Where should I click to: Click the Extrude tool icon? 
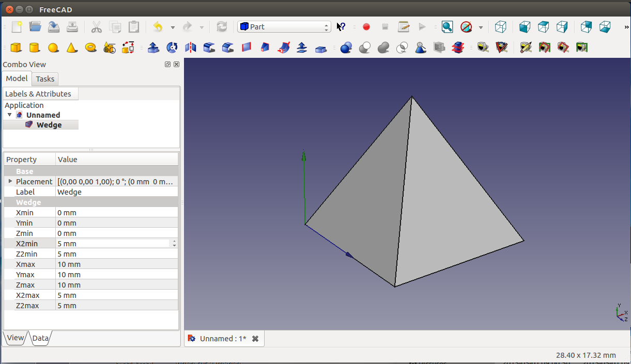tap(153, 48)
